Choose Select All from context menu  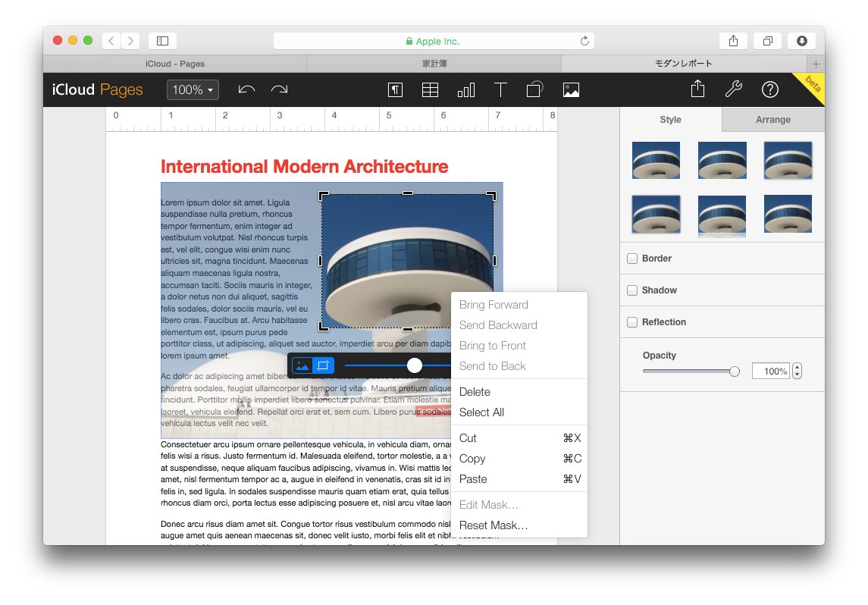519,412
